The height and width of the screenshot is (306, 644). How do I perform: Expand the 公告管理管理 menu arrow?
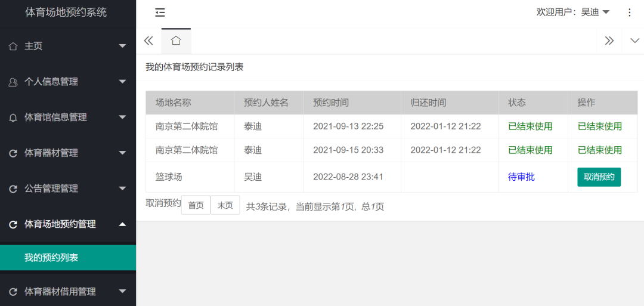click(122, 188)
